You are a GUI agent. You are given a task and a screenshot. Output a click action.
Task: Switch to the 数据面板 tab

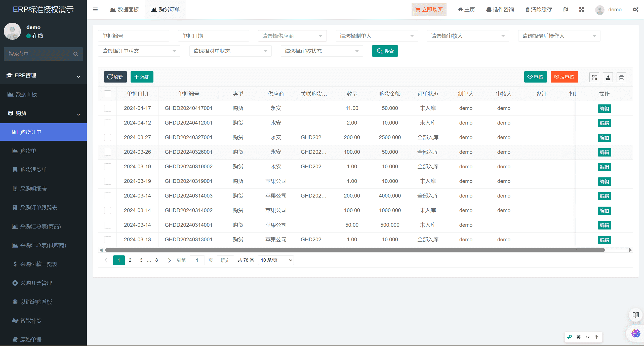(124, 10)
